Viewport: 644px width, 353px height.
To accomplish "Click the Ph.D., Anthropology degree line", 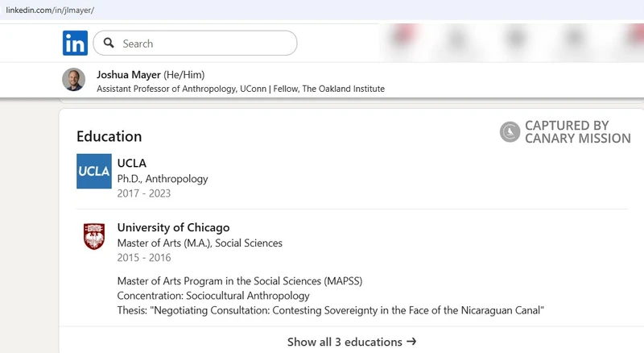I will coord(163,179).
